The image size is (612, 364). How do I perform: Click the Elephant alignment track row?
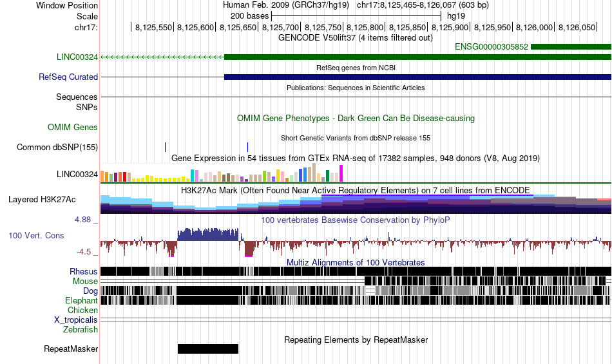pos(356,300)
